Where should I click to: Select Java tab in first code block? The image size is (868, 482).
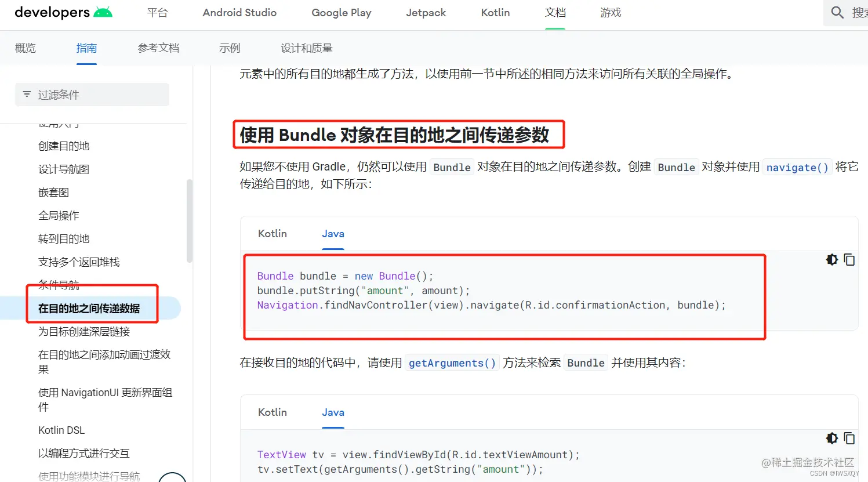pos(333,234)
